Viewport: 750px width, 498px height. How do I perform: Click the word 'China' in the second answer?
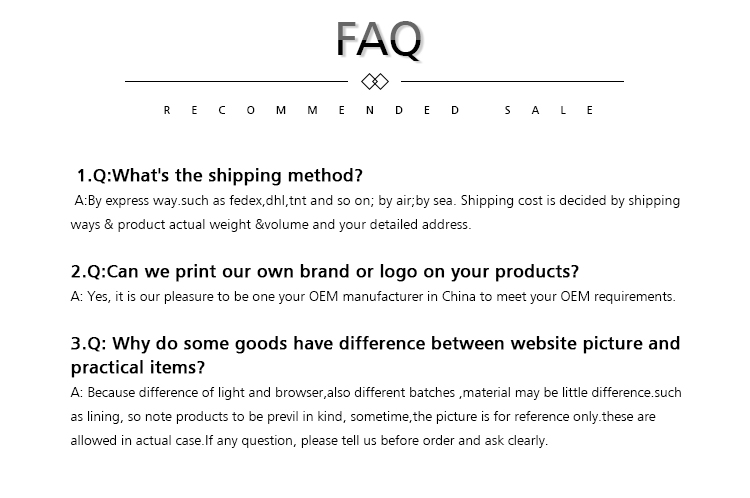[x=459, y=297]
